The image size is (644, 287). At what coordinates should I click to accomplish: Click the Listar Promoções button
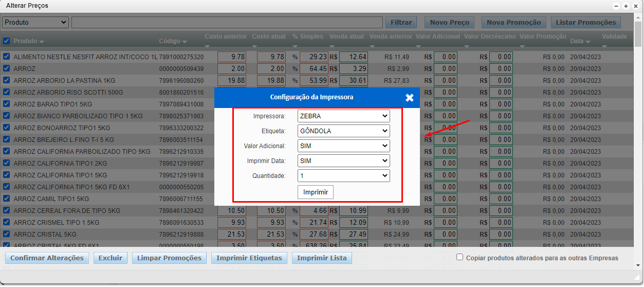(x=585, y=22)
